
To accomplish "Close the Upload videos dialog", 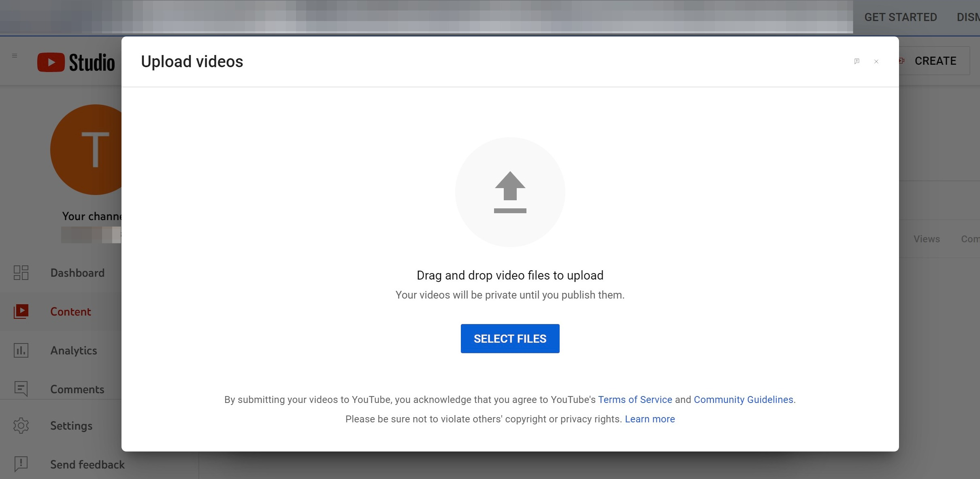I will pyautogui.click(x=876, y=61).
